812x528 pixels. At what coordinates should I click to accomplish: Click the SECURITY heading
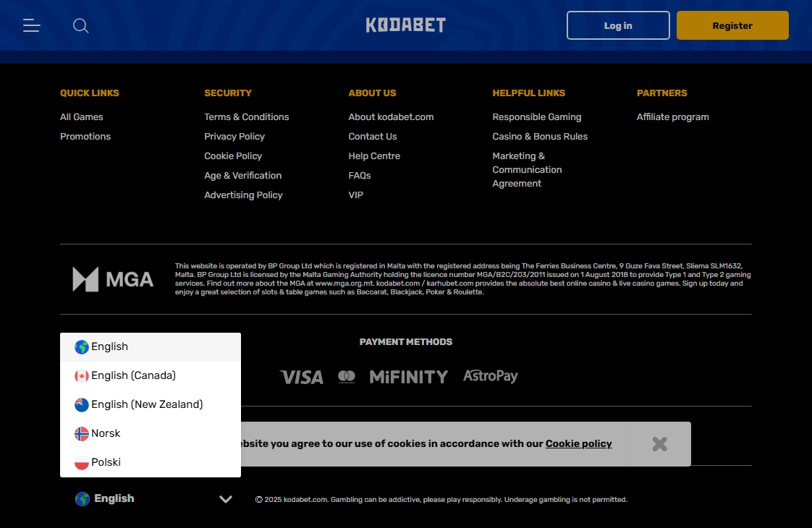[228, 93]
